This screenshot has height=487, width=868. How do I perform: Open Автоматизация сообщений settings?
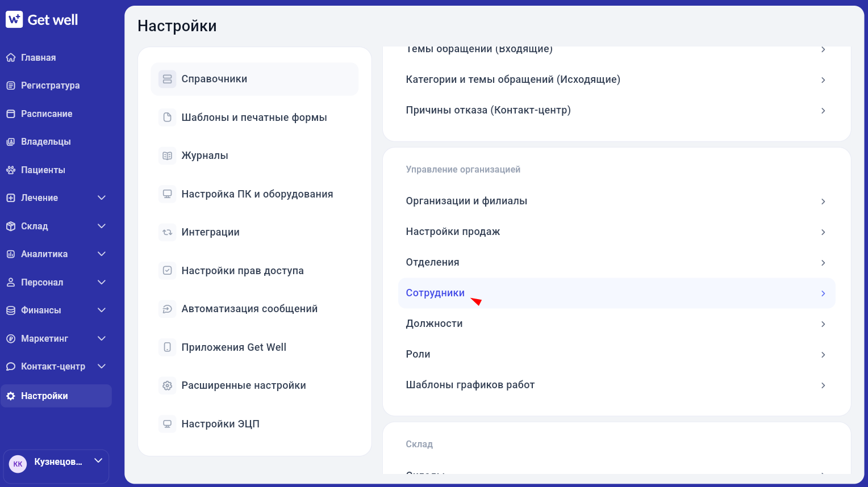254,309
